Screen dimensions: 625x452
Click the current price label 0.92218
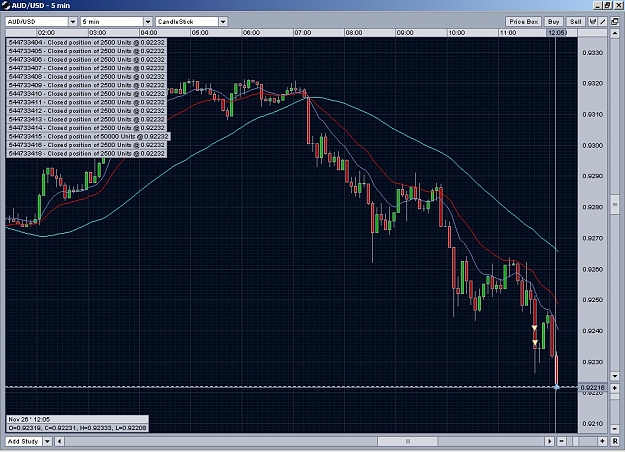[x=592, y=387]
